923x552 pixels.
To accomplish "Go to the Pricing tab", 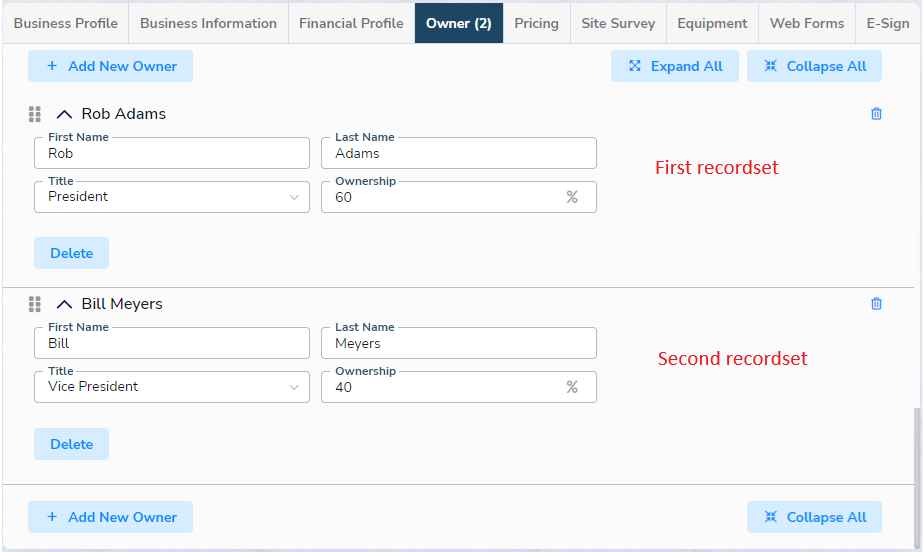I will (x=536, y=23).
